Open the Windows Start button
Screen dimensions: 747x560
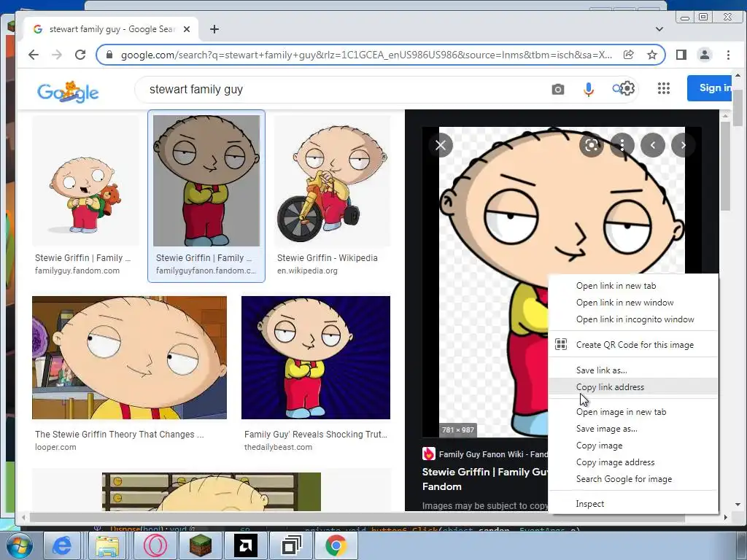click(x=19, y=545)
